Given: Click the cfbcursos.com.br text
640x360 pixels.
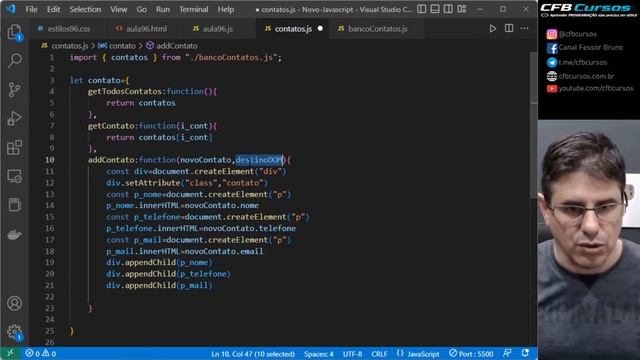Looking at the screenshot, I should click(x=586, y=76).
